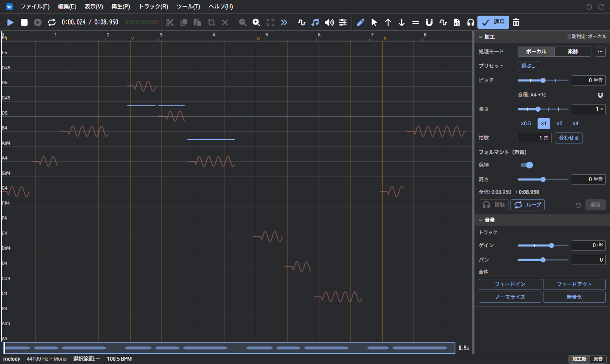
Task: Collapse the 音量 panel section
Action: (x=480, y=220)
